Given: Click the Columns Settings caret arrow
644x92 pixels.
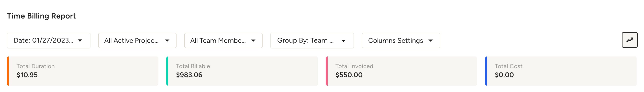Looking at the screenshot, I should (431, 41).
